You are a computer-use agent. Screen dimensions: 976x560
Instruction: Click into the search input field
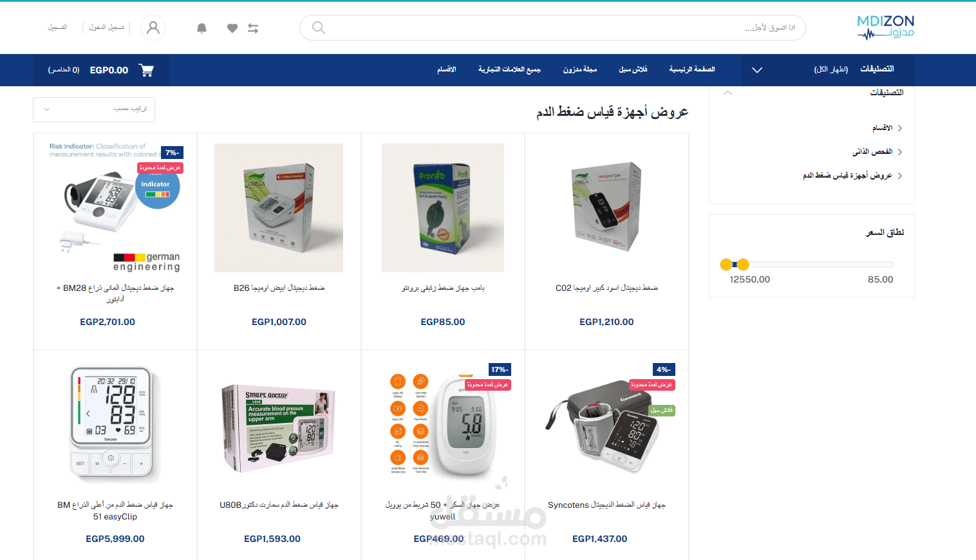[554, 28]
